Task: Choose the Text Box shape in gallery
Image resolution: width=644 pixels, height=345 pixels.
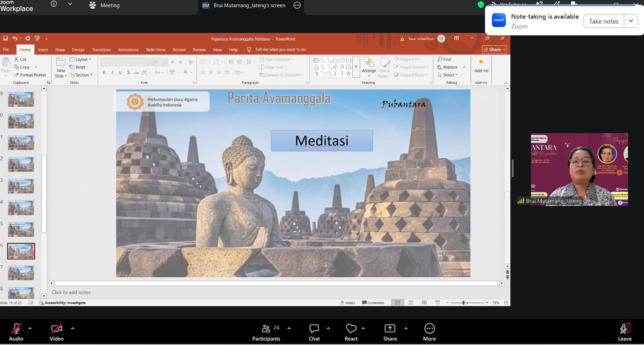Action: [316, 60]
